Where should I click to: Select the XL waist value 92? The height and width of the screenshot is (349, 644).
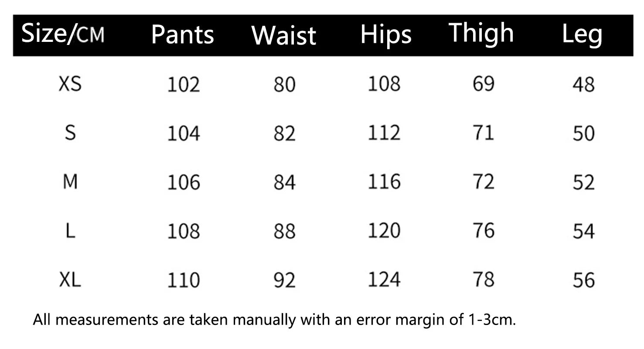point(284,280)
